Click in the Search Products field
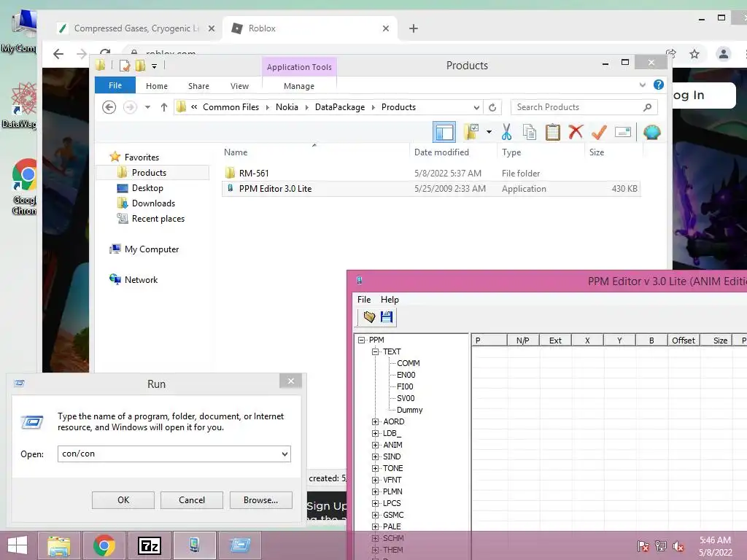Screen dimensions: 747x560 [584, 107]
